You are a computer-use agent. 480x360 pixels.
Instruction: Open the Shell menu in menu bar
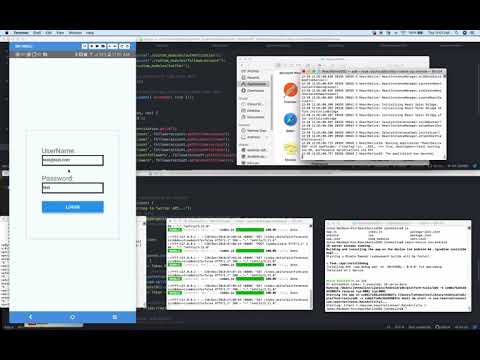[x=37, y=33]
